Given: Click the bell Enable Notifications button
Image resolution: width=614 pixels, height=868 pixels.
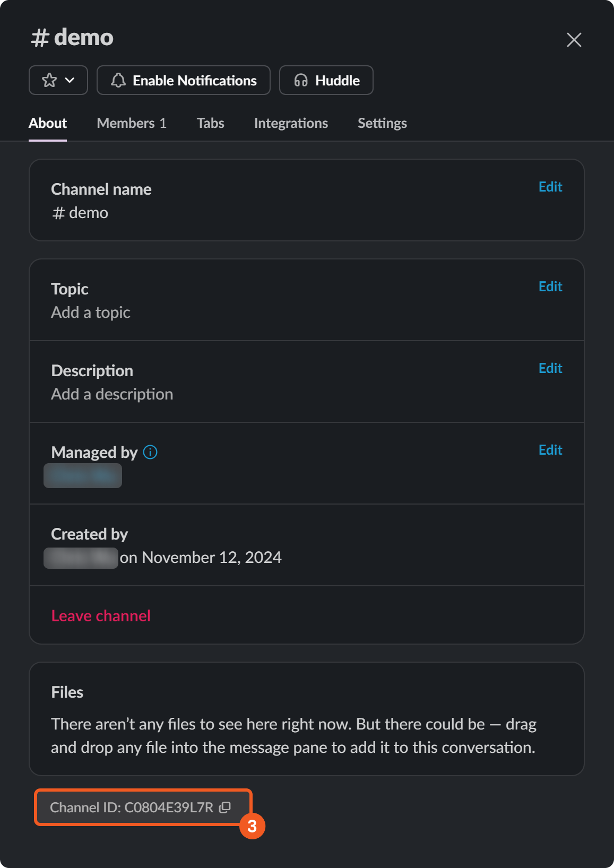Looking at the screenshot, I should (184, 80).
